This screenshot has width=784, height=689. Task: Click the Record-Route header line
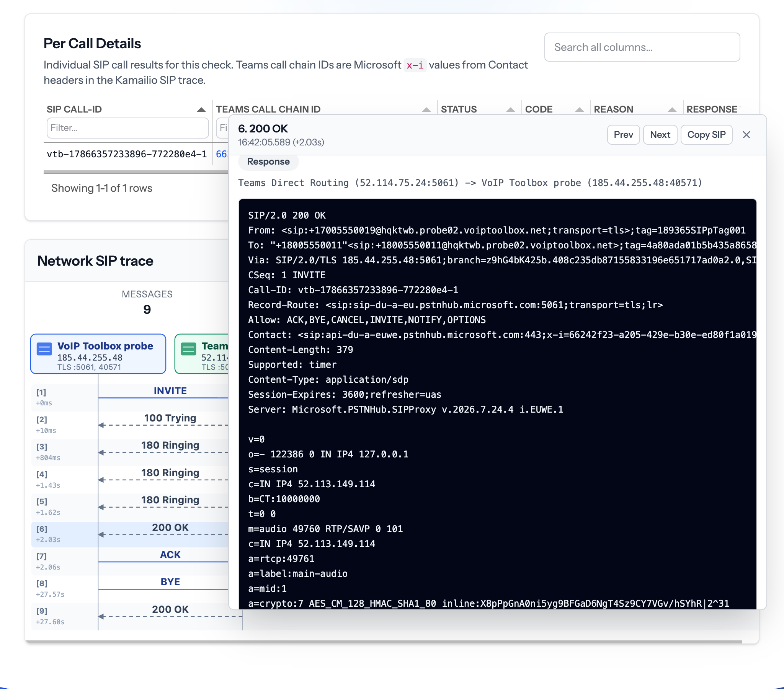(455, 305)
